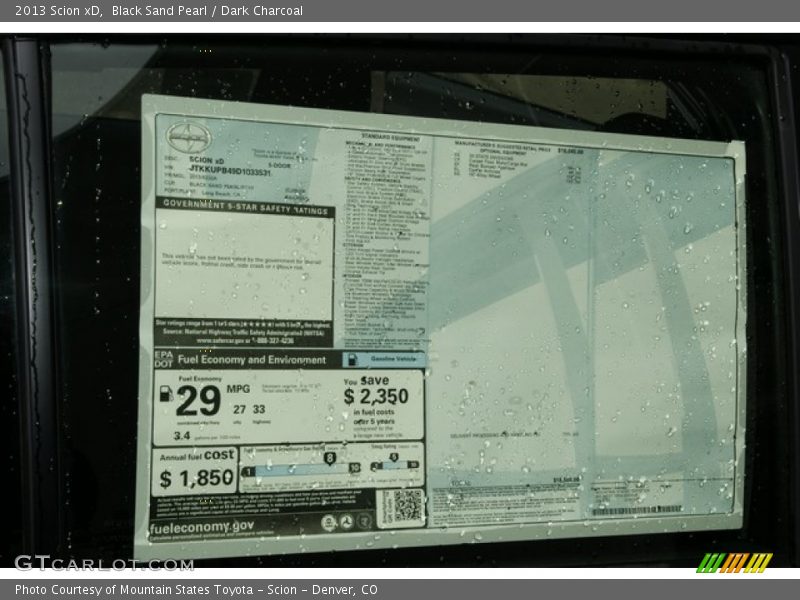Open the fueleconomy.gov link on the label
Screen dimensions: 800x600
point(202,527)
